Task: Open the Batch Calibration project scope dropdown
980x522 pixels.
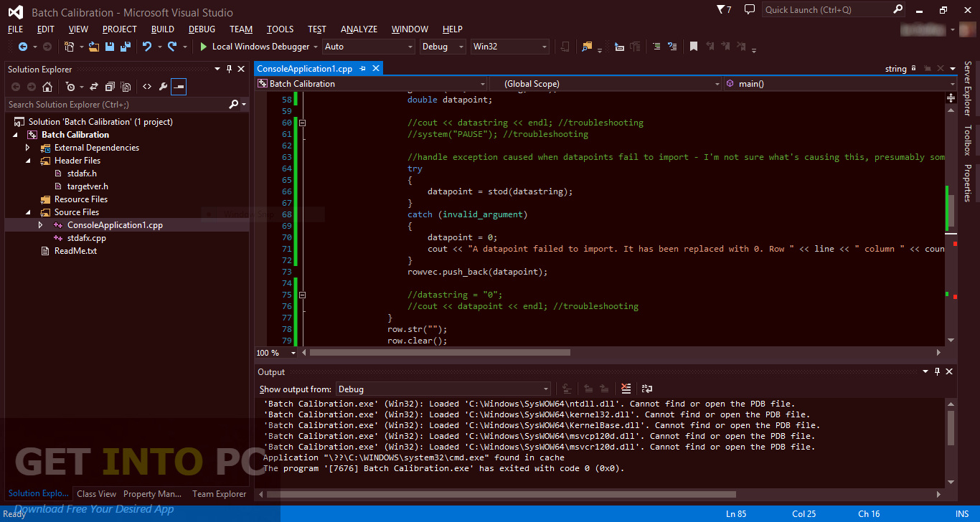Action: point(371,84)
